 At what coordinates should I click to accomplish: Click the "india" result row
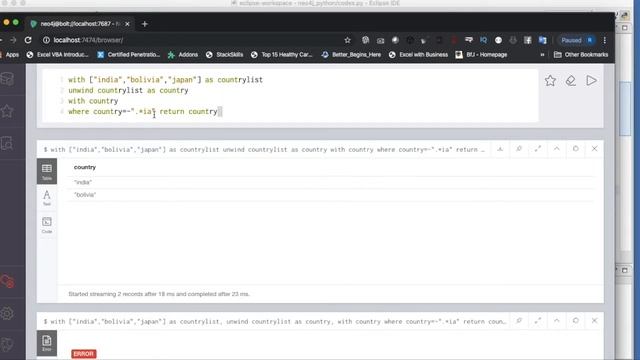tap(331, 182)
